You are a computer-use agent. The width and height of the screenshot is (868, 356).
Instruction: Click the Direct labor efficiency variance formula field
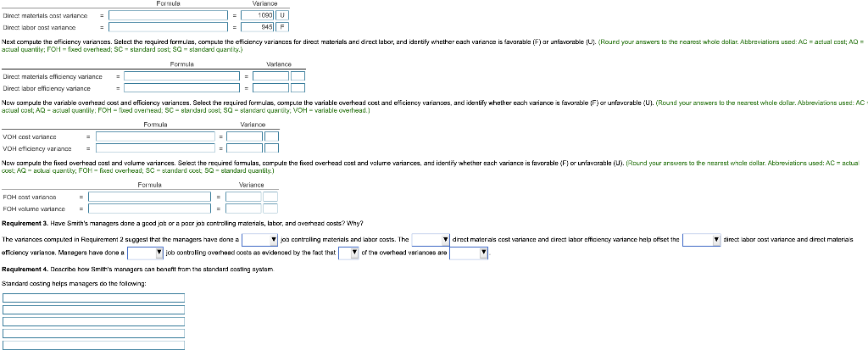click(x=181, y=88)
